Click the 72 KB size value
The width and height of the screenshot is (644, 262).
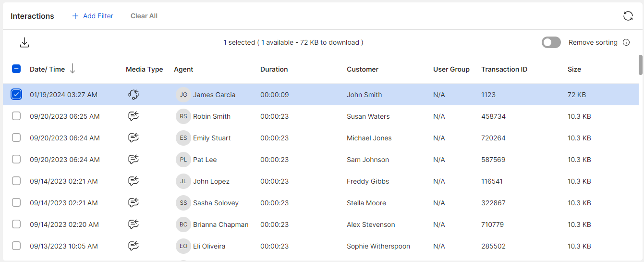click(x=577, y=95)
